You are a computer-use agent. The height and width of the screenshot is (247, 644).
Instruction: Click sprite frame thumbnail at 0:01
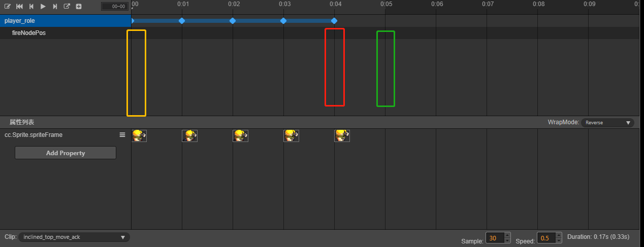[x=189, y=136]
